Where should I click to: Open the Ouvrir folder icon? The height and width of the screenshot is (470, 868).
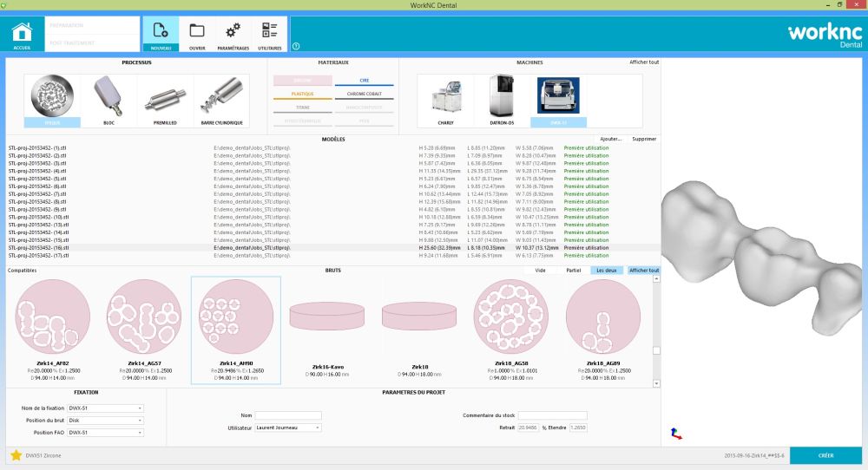point(197,35)
